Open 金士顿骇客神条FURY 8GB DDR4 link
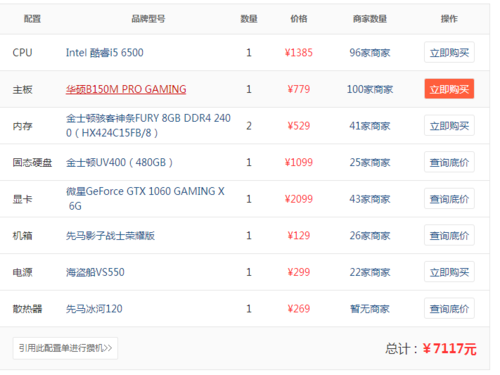The image size is (500, 375). (148, 126)
